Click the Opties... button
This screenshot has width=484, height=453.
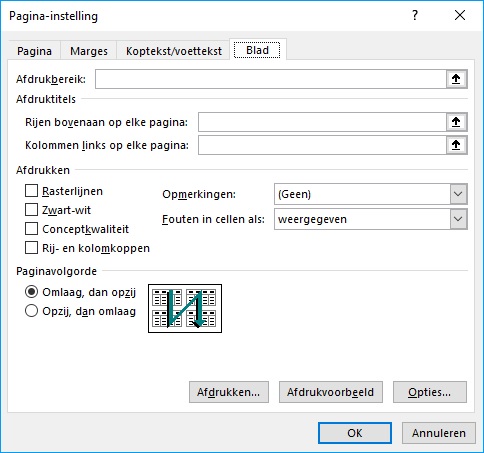(430, 392)
